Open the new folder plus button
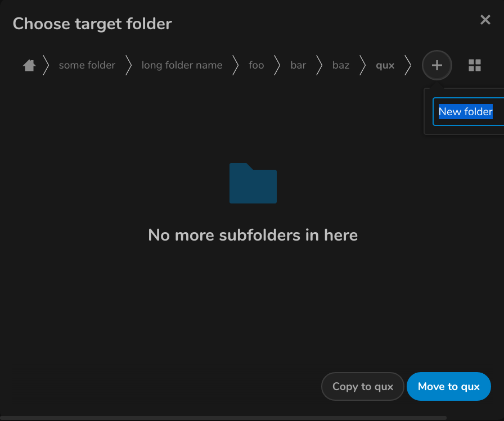 437,65
